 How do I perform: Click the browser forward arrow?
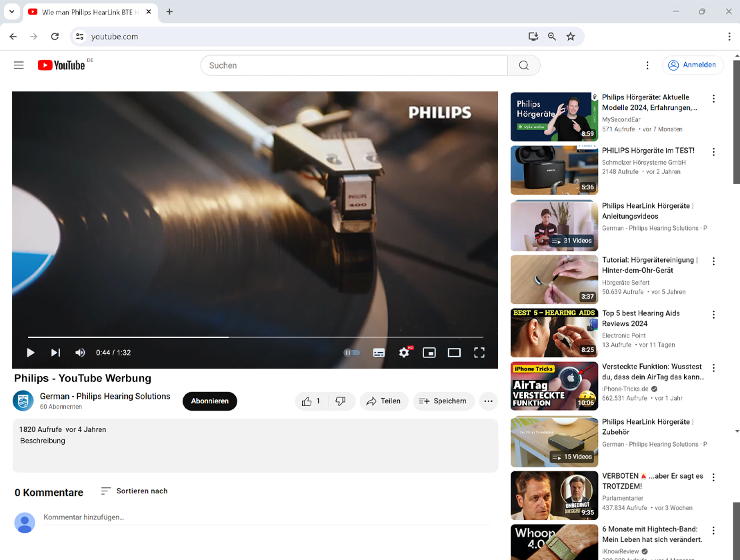[x=33, y=36]
